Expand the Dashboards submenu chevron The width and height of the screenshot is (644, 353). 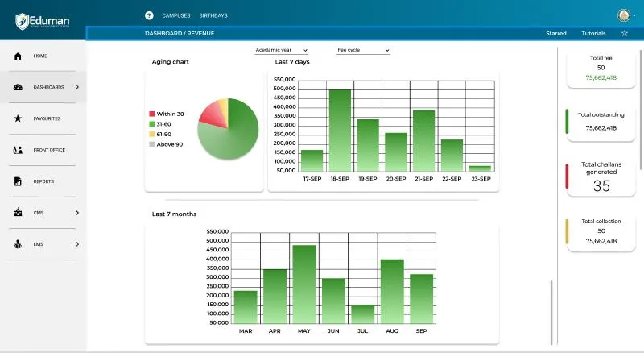click(x=77, y=87)
